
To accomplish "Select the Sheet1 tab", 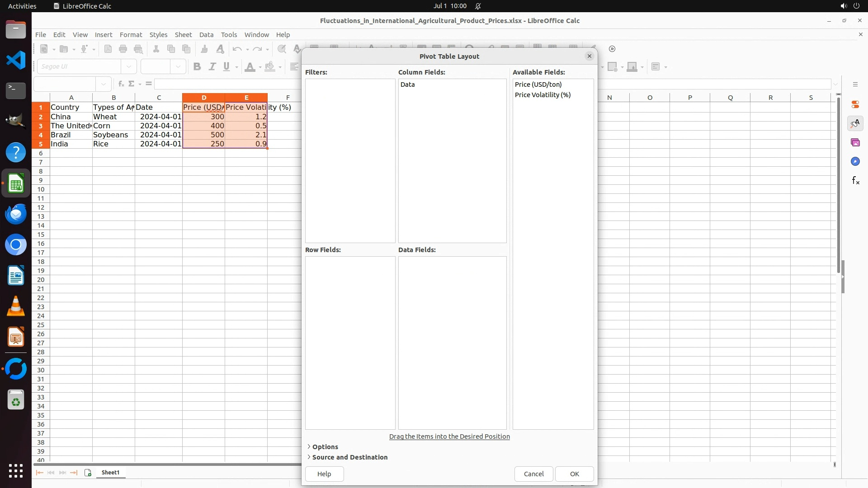I will pyautogui.click(x=110, y=473).
